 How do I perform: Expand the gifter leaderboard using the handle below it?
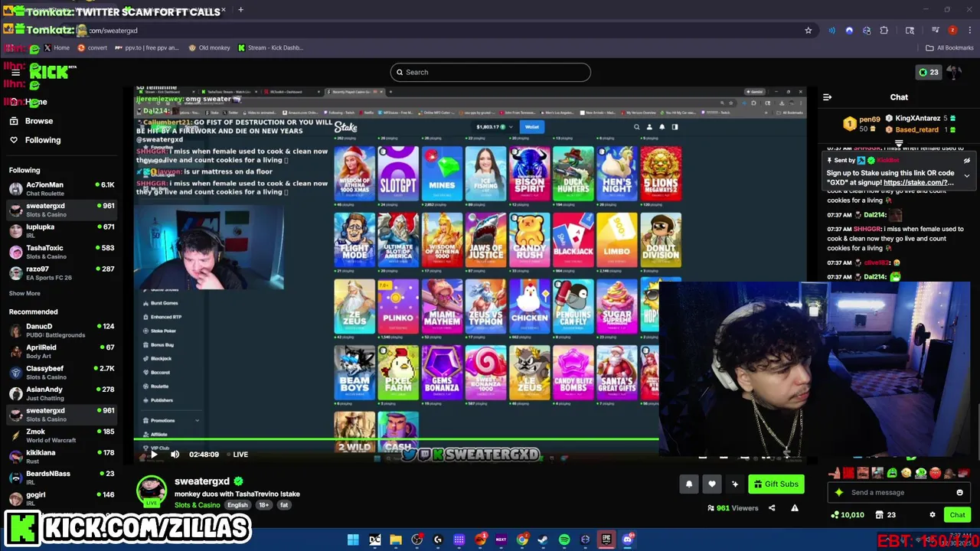pos(899,142)
